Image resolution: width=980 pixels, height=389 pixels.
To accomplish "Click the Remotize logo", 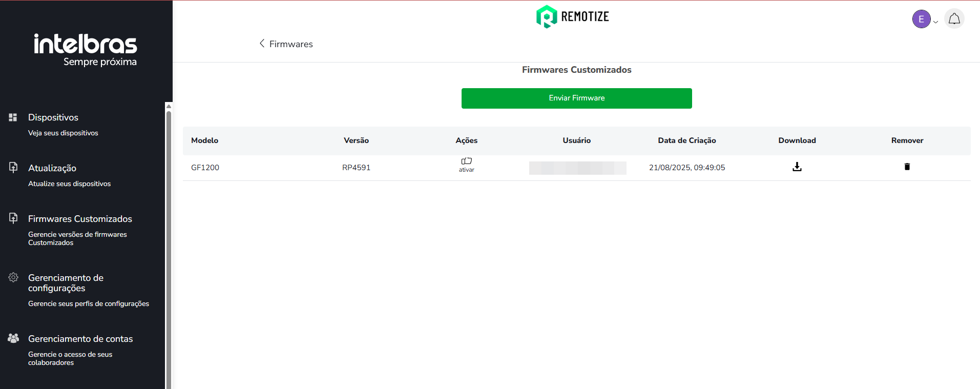I will pos(572,16).
